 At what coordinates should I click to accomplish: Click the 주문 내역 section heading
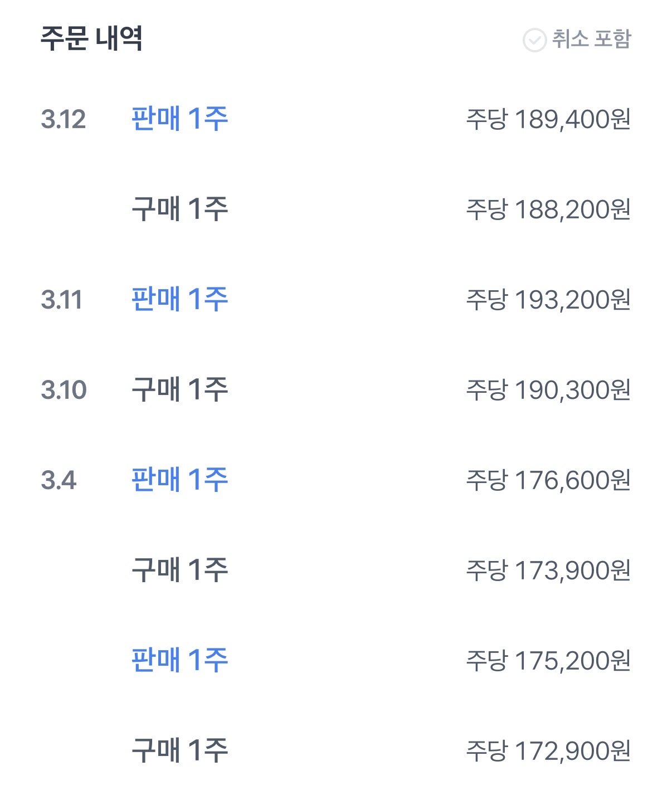point(91,38)
